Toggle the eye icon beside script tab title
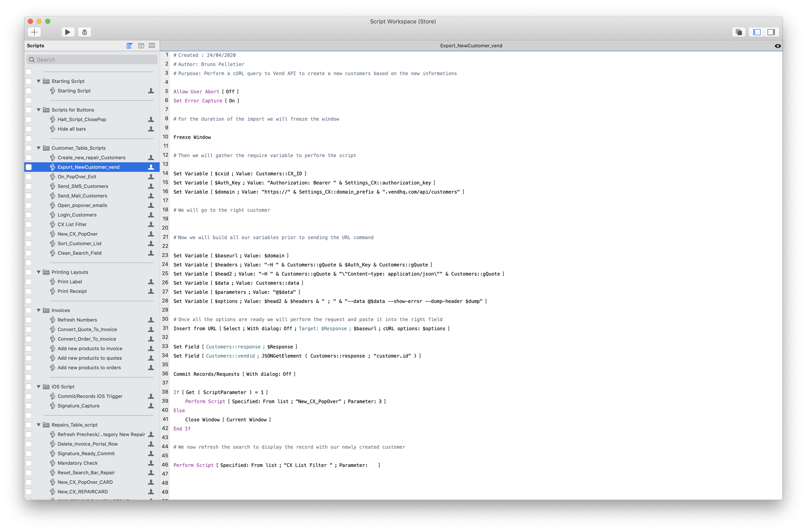Viewport: 807px width, 532px height. 778,46
